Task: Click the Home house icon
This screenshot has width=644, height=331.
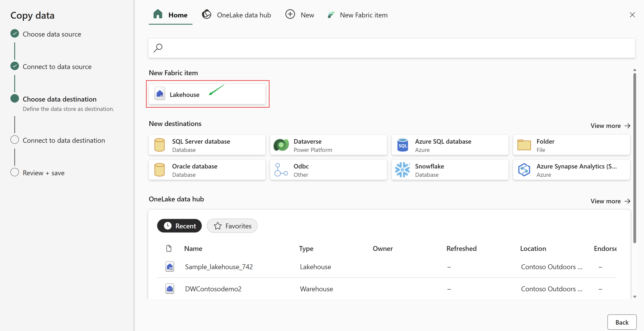Action: 158,14
